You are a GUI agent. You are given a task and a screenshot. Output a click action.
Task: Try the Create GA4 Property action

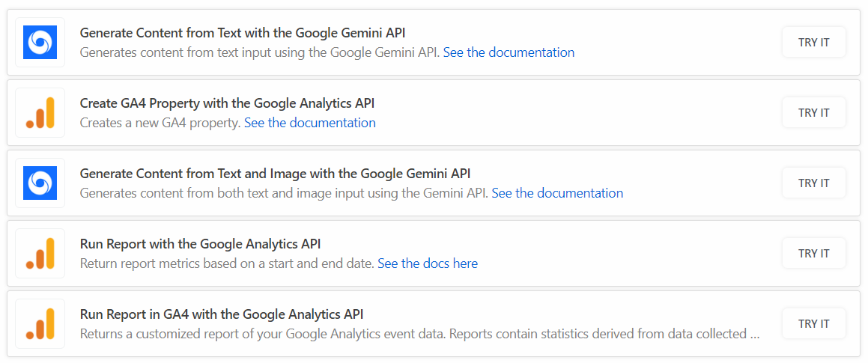pos(814,112)
